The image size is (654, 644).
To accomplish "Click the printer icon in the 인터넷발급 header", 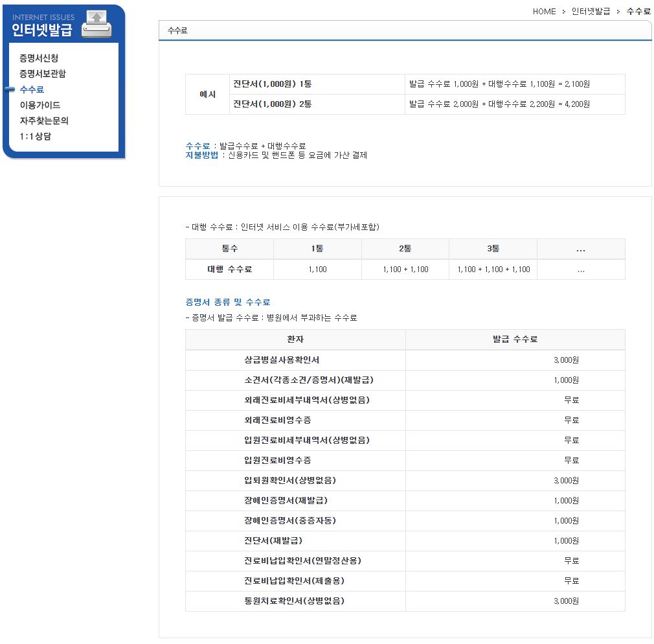I will [x=96, y=24].
